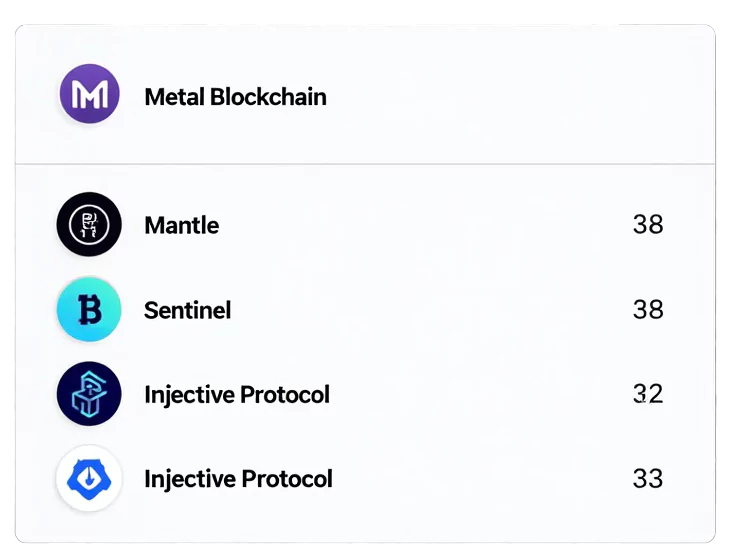The height and width of the screenshot is (559, 730).
Task: Click the black circular Mantle icon
Action: pos(89,225)
